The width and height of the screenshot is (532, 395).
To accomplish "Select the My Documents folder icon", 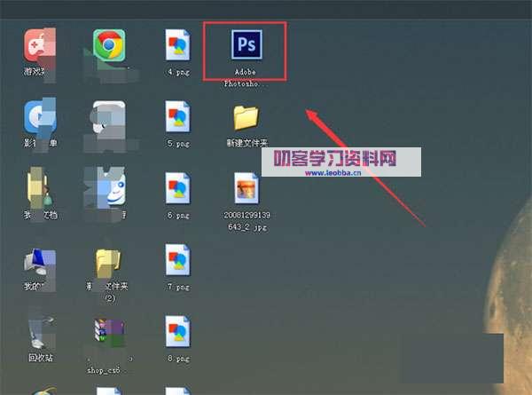I will click(39, 189).
